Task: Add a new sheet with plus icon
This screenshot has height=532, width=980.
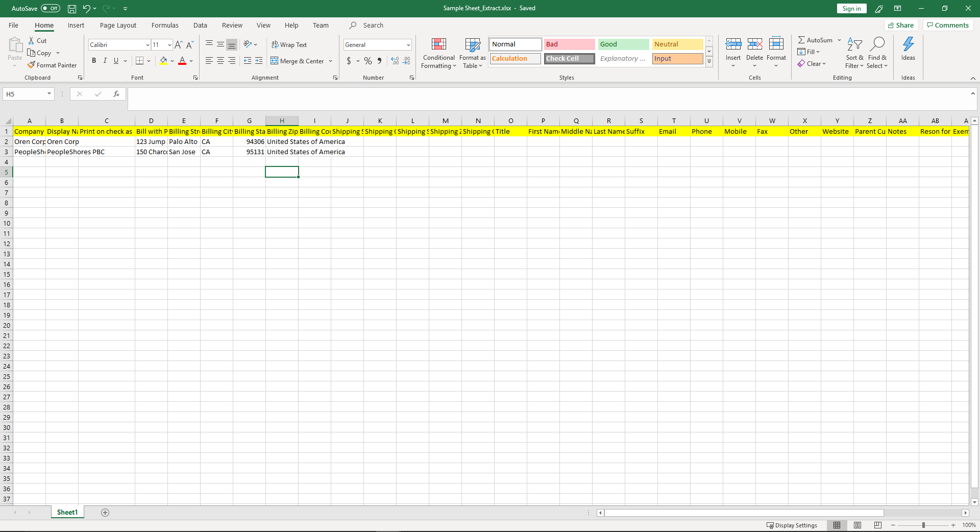Action: [105, 513]
